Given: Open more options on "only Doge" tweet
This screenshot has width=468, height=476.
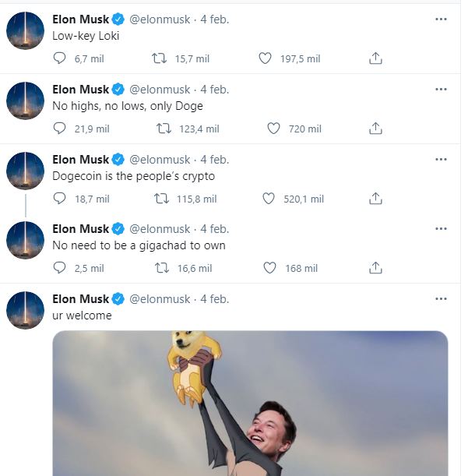Looking at the screenshot, I should click(x=442, y=89).
